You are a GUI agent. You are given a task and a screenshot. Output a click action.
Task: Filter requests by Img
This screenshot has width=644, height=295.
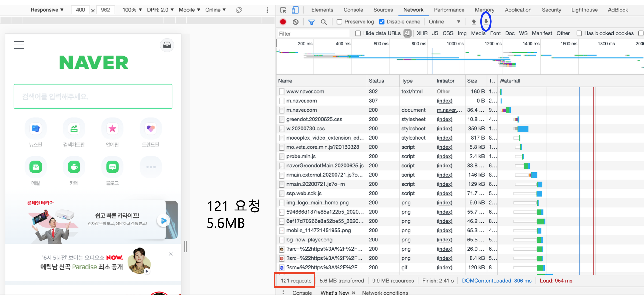462,33
